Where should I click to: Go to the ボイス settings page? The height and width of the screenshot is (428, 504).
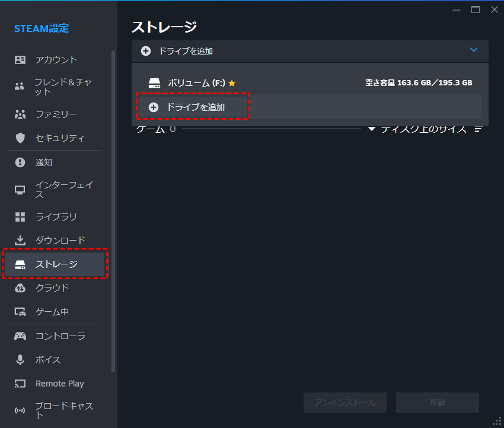coord(55,360)
